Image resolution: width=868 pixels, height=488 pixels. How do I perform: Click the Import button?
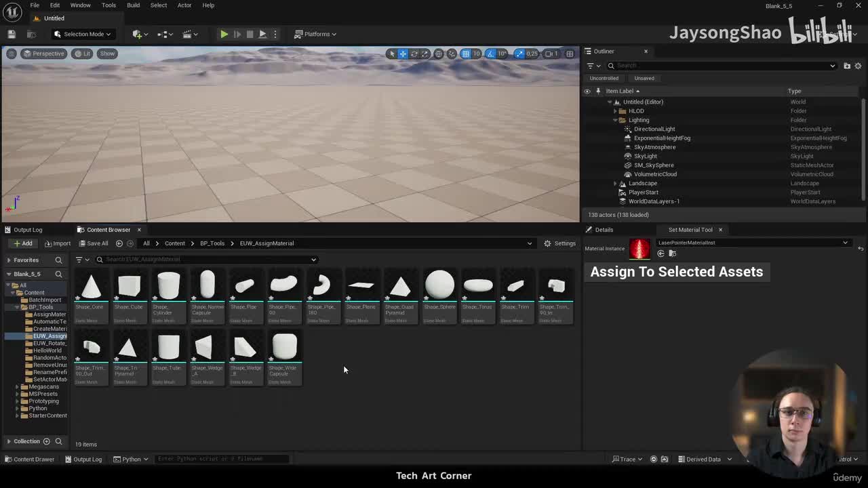point(58,243)
